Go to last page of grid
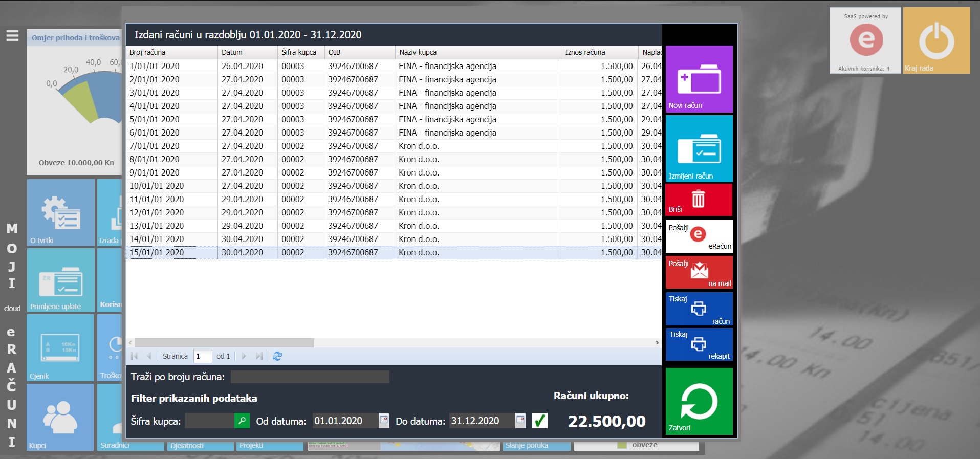Viewport: 980px width, 459px height. point(259,356)
